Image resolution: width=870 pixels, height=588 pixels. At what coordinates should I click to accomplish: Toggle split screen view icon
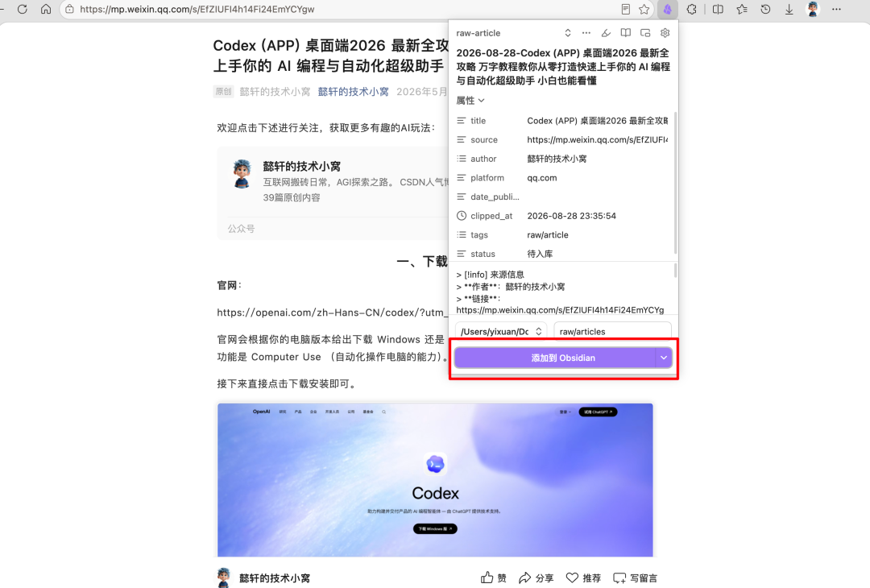point(718,9)
